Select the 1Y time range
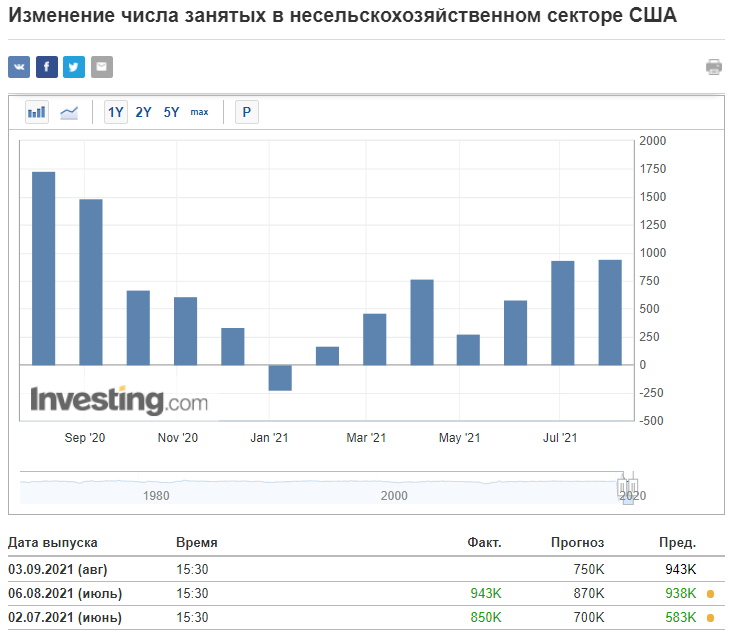The height and width of the screenshot is (634, 729). click(116, 112)
